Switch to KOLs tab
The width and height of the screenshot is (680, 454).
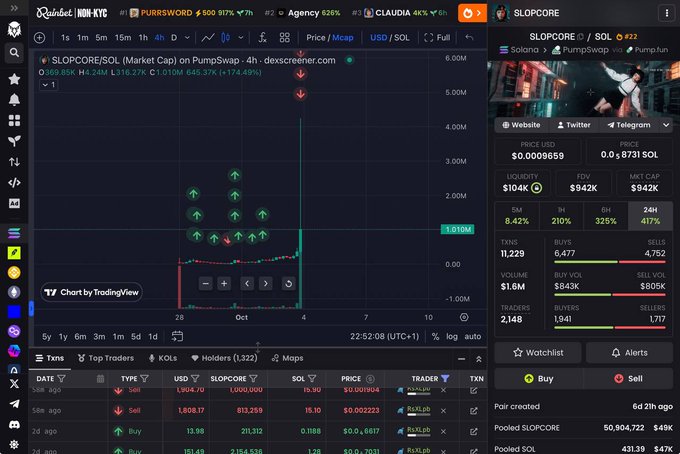pos(163,358)
